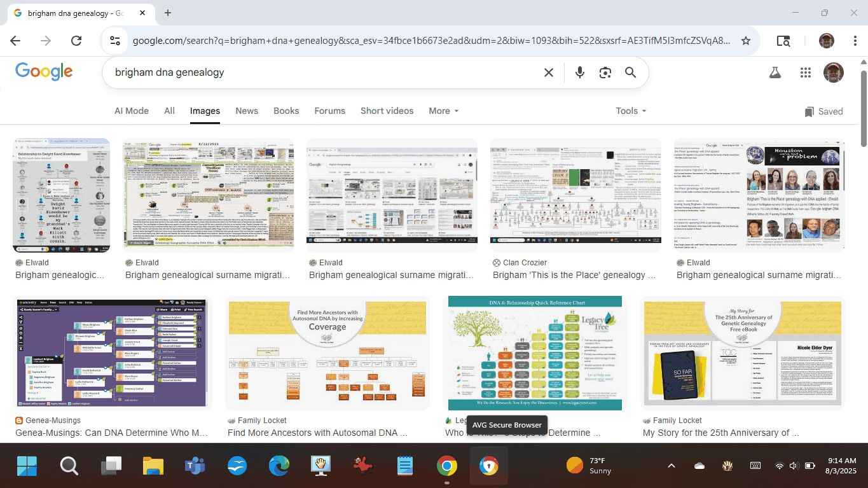Viewport: 868px width, 488px height.
Task: Click the magnifying glass search button
Action: point(630,73)
